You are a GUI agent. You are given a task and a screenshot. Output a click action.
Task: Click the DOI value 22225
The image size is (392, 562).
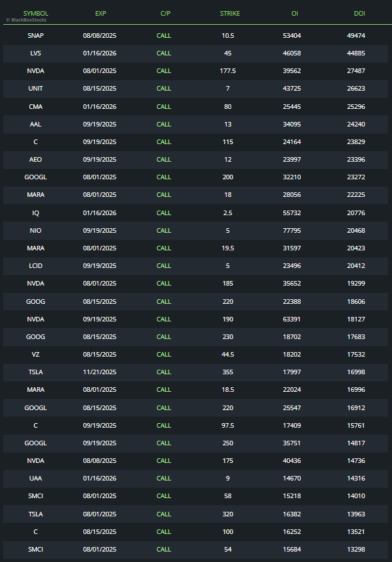356,194
